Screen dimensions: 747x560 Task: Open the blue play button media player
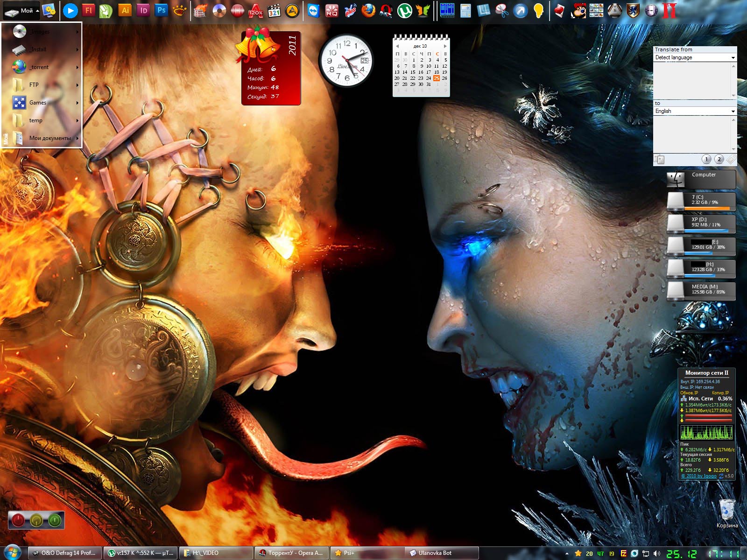tap(70, 10)
